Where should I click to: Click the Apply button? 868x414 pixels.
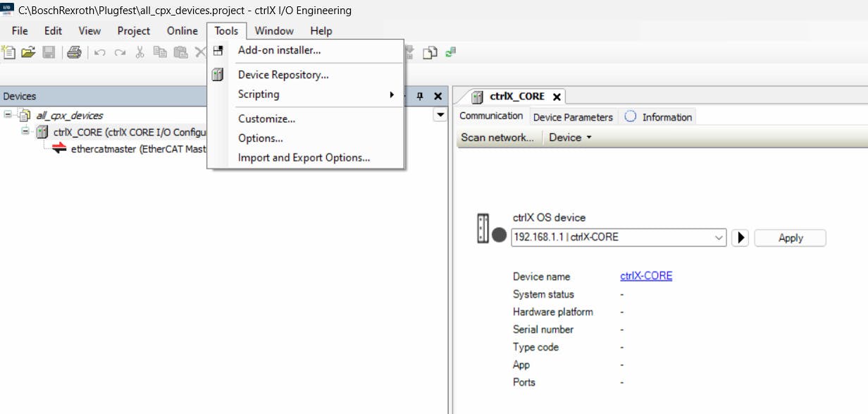point(790,238)
